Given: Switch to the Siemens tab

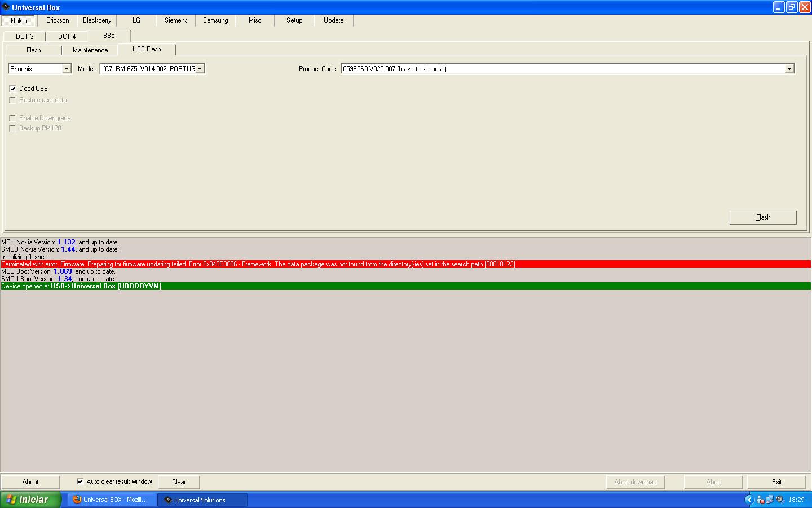Looking at the screenshot, I should (x=176, y=20).
